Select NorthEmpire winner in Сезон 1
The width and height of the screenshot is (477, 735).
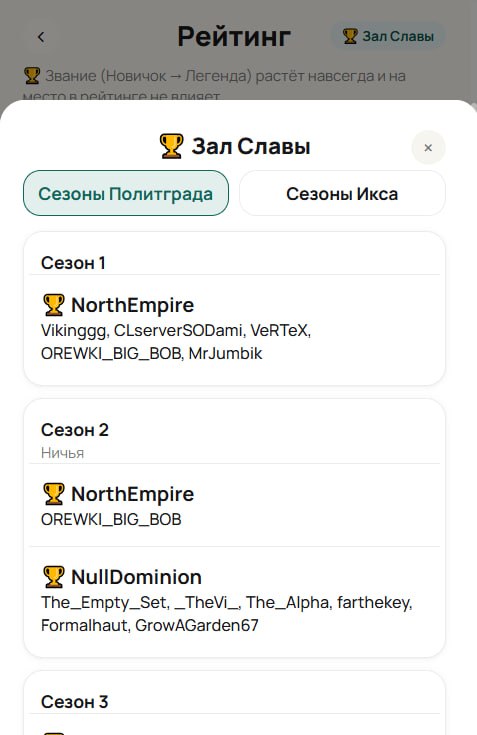click(x=133, y=305)
